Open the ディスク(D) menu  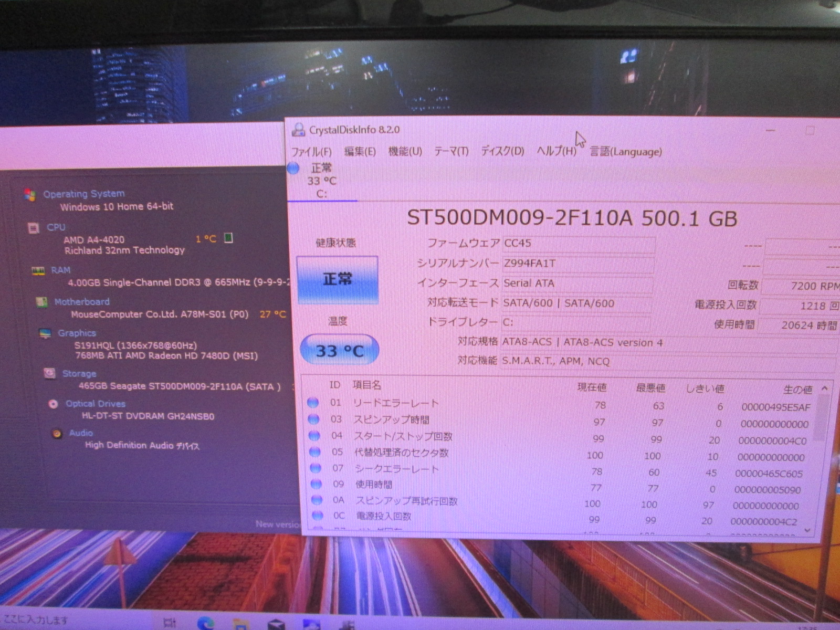pos(502,151)
